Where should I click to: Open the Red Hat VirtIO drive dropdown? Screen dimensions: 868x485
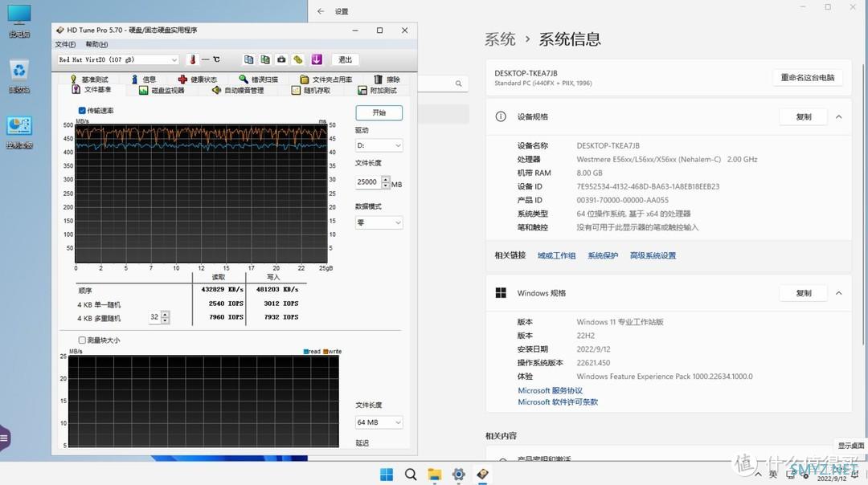(x=118, y=59)
